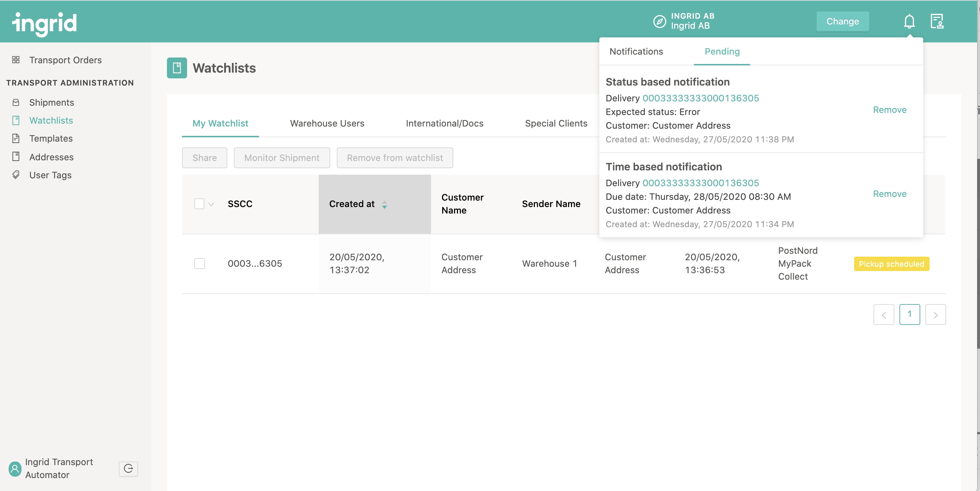Screen dimensions: 980x491
Task: Open the notifications bell icon
Action: [x=909, y=22]
